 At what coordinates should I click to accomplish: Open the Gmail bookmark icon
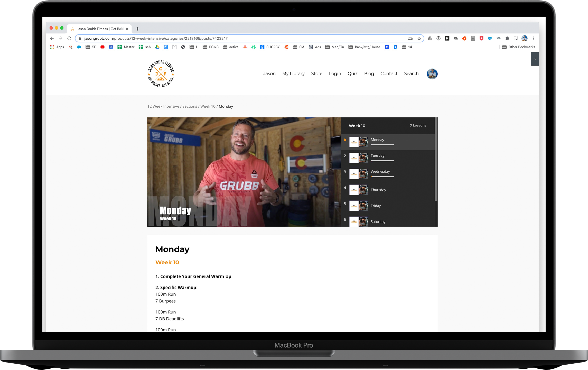(x=70, y=47)
